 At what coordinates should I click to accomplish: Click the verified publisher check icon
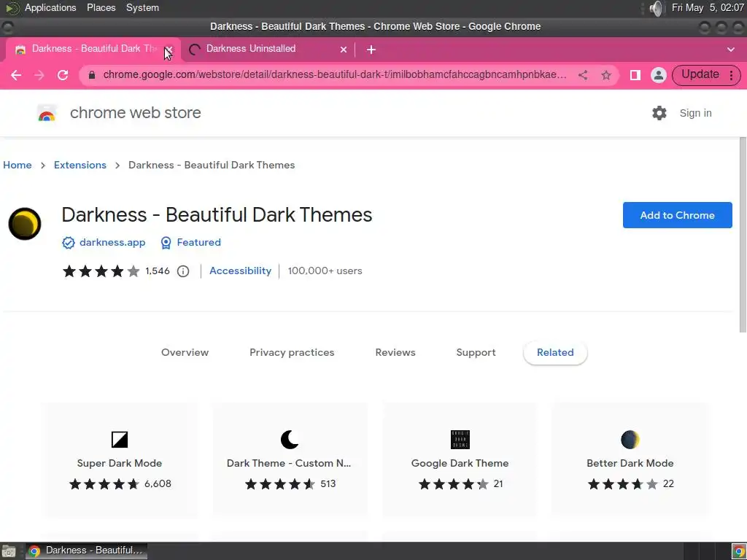pos(68,243)
